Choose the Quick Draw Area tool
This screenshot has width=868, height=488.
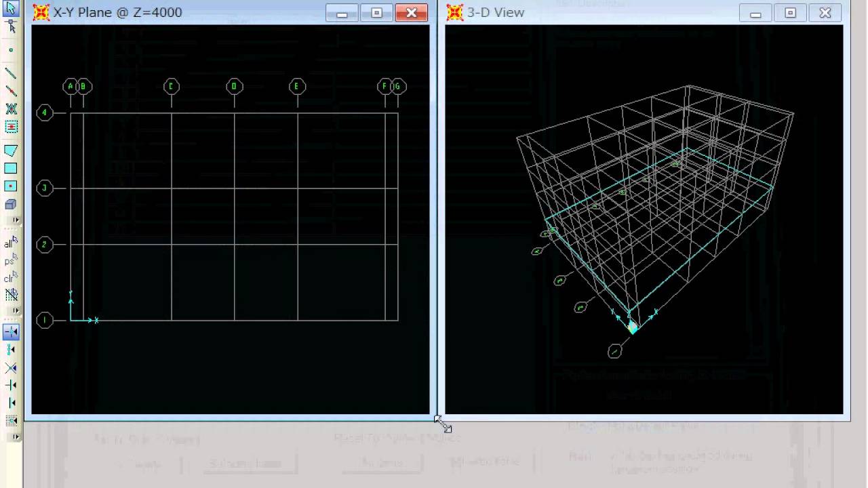pyautogui.click(x=11, y=186)
